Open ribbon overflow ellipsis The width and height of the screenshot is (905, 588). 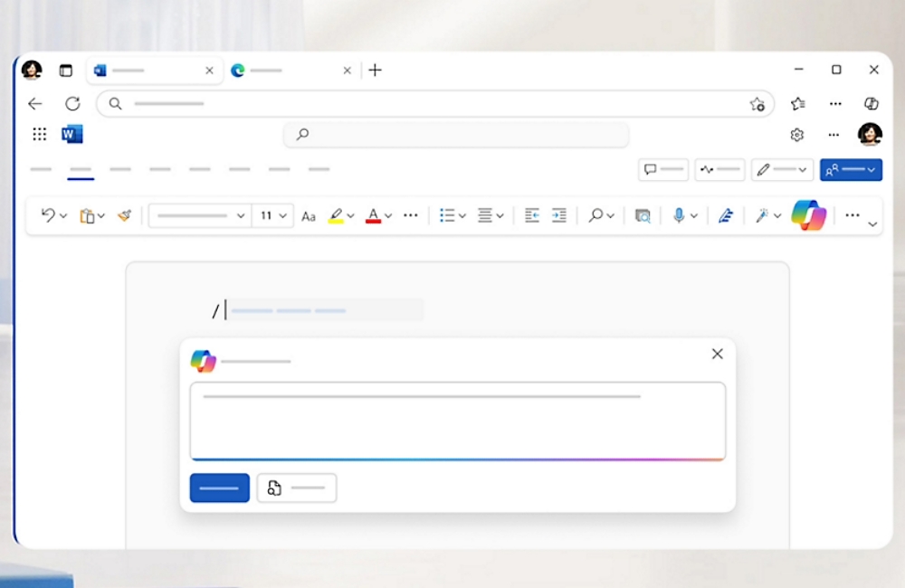pyautogui.click(x=853, y=215)
